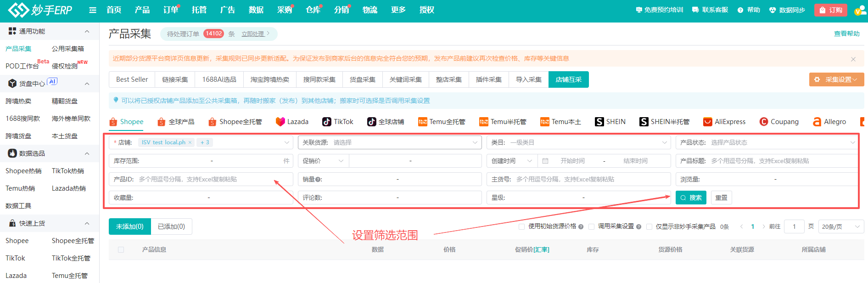
Task: Select the Temu半托管 platform icon
Action: 484,122
